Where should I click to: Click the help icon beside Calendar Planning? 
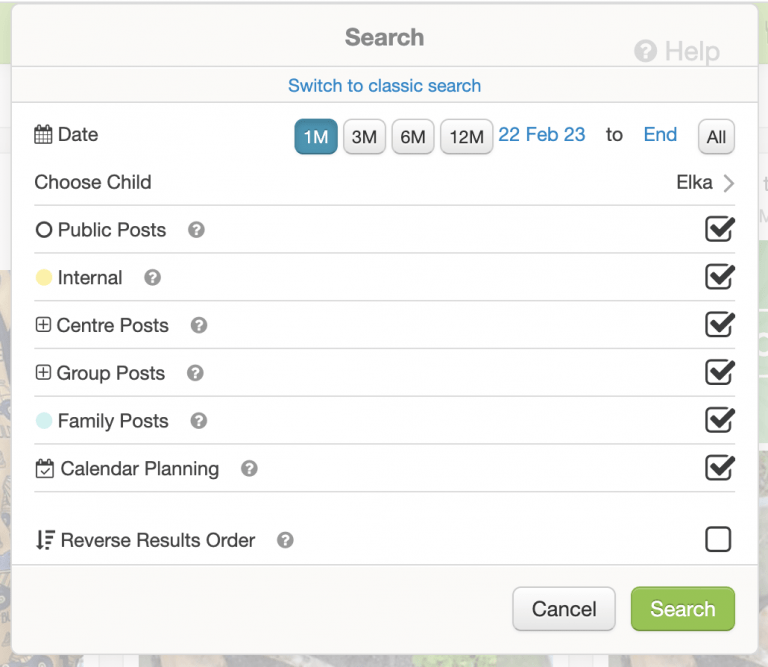tap(249, 469)
